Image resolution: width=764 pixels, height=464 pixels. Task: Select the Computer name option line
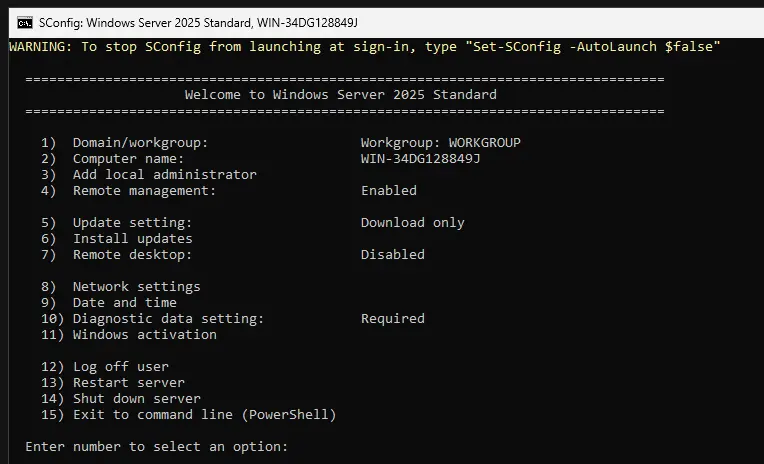pyautogui.click(x=128, y=158)
